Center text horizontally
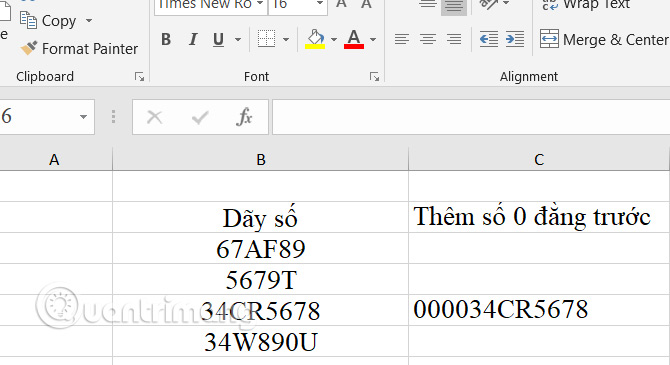This screenshot has width=670, height=365. pos(428,39)
